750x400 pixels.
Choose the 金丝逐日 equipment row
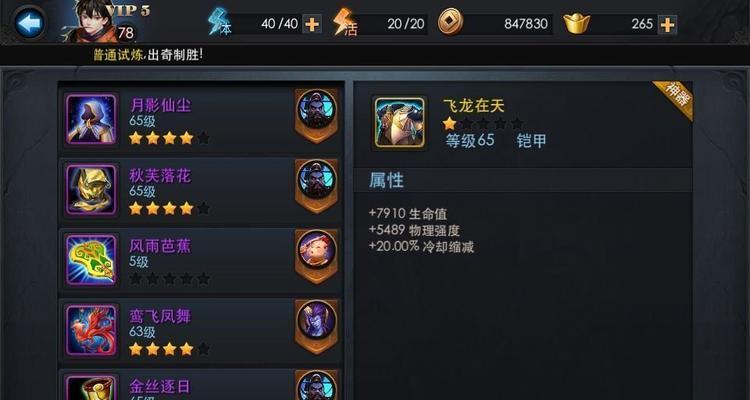tap(200, 385)
